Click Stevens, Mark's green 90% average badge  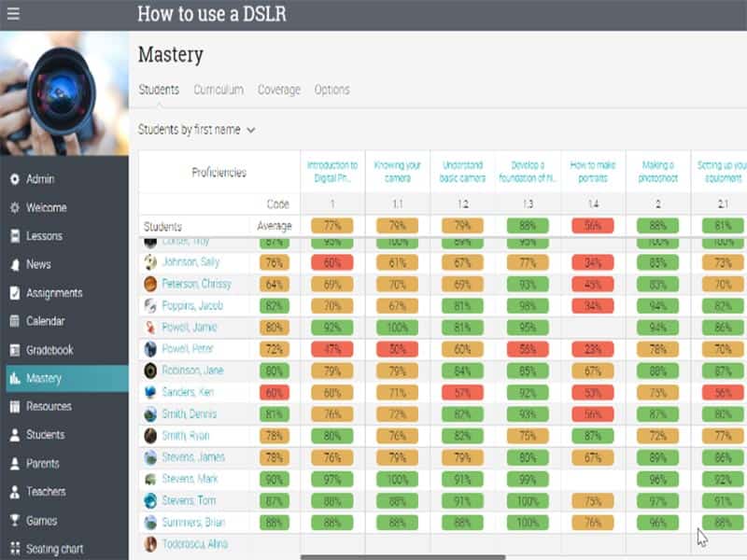tap(275, 479)
